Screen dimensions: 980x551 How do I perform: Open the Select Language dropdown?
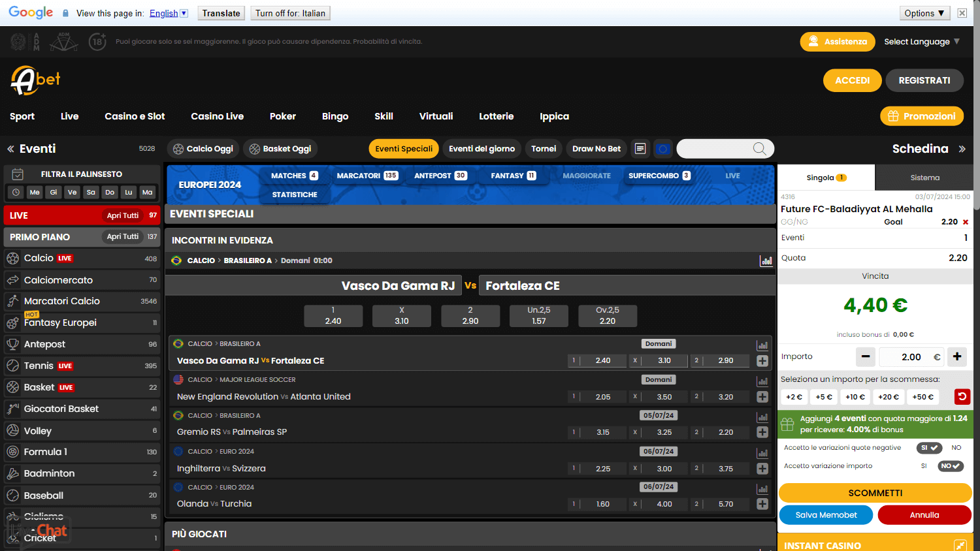pyautogui.click(x=921, y=42)
